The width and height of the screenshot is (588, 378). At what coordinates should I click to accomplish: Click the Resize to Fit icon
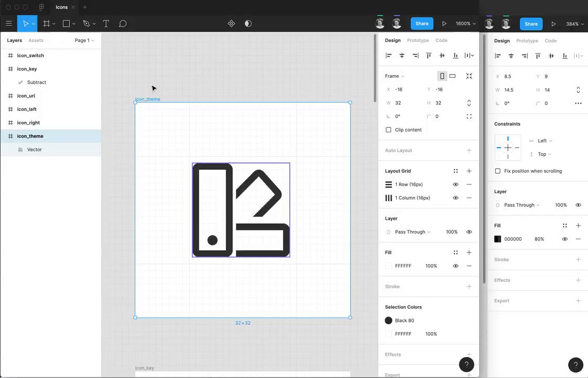pyautogui.click(x=469, y=76)
